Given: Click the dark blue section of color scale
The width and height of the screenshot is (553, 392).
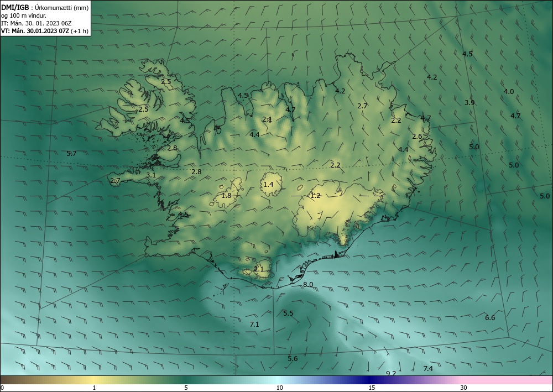Looking at the screenshot, I should click(x=371, y=380).
